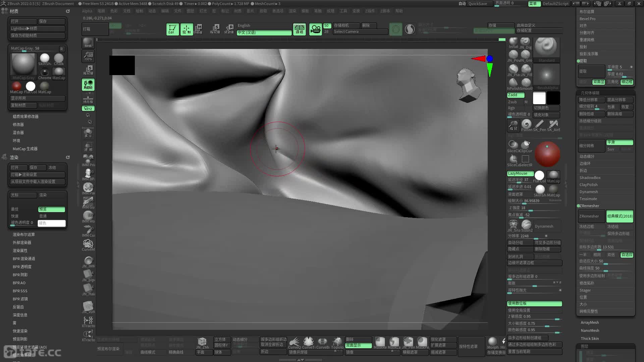
Task: Select the IMM Primitives brush icon
Action: click(88, 160)
